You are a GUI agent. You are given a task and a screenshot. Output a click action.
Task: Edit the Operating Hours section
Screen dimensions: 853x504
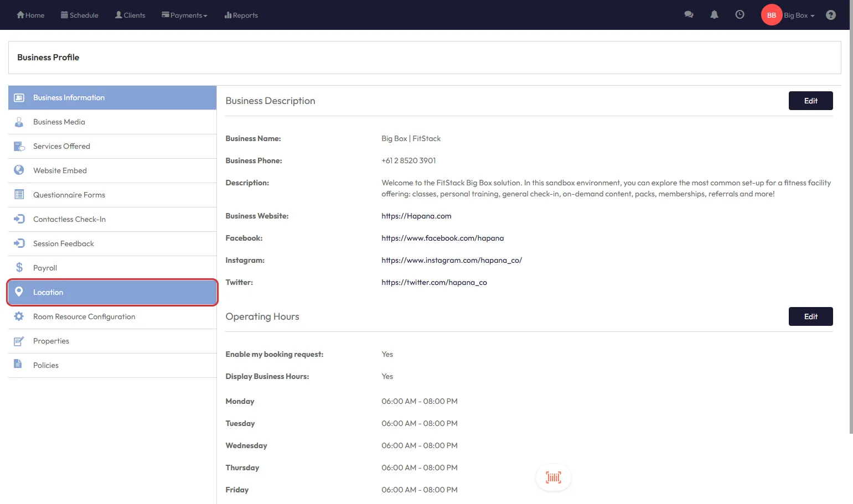pyautogui.click(x=810, y=316)
